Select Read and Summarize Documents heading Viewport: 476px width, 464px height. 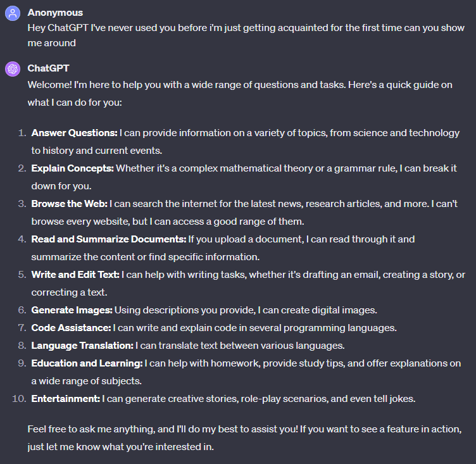[109, 239]
